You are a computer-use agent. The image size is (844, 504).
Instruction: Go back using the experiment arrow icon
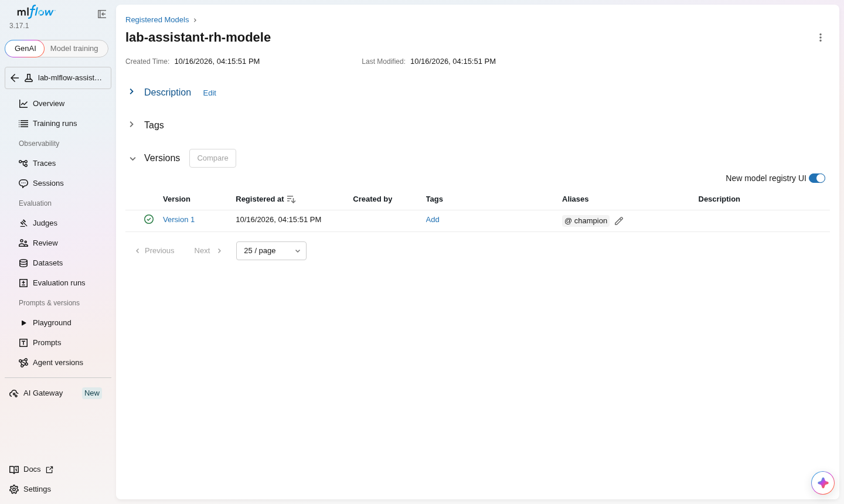click(15, 78)
